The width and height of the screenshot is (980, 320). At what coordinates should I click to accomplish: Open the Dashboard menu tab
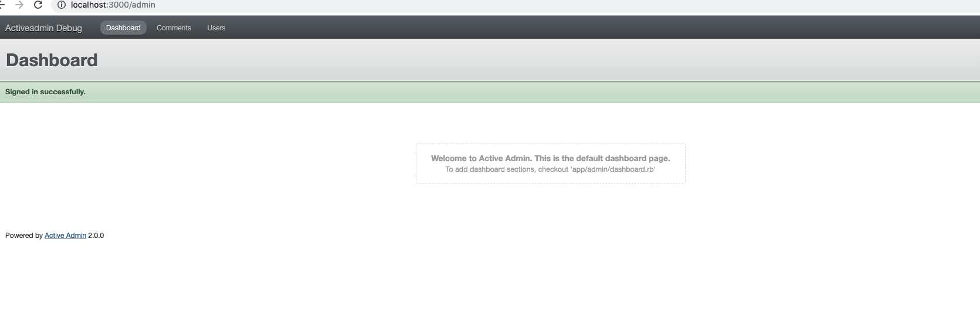click(x=123, y=28)
